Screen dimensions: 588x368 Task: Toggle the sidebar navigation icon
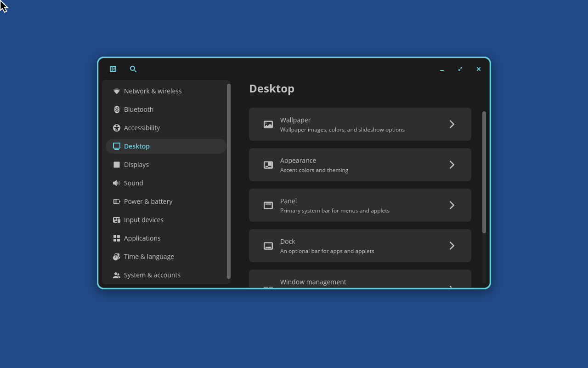[x=113, y=69]
